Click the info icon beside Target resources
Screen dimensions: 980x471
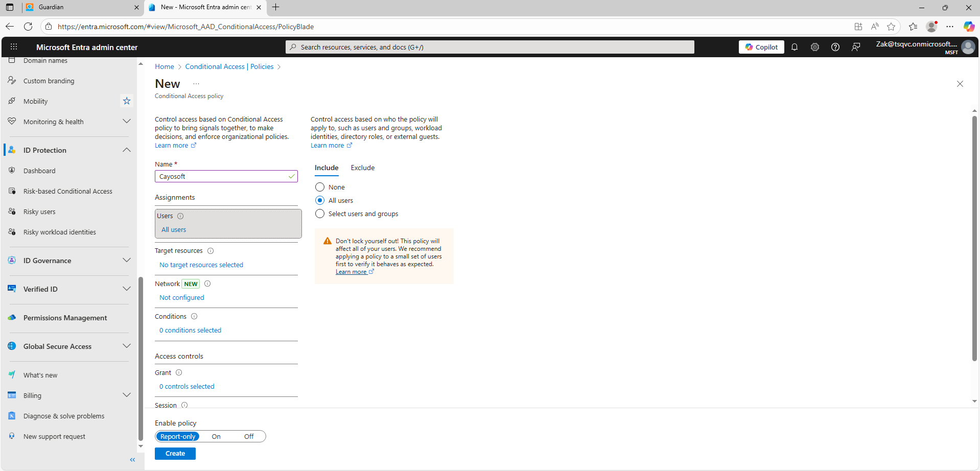coord(211,251)
